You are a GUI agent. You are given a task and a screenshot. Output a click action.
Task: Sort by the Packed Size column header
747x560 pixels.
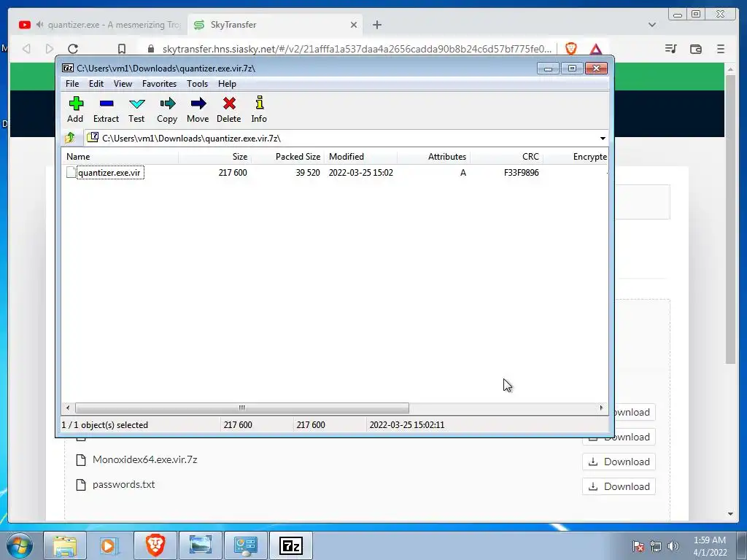click(287, 157)
